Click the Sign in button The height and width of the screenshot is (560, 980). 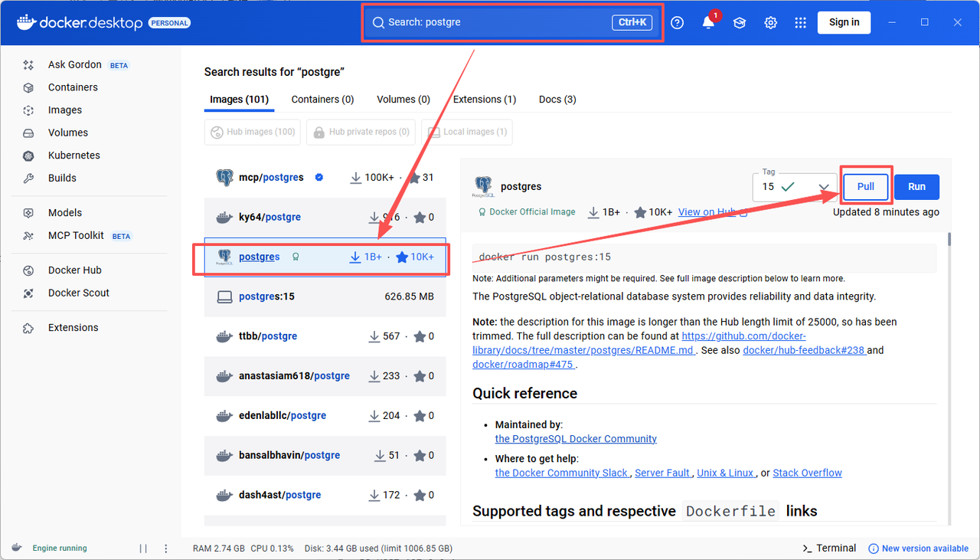pyautogui.click(x=844, y=22)
